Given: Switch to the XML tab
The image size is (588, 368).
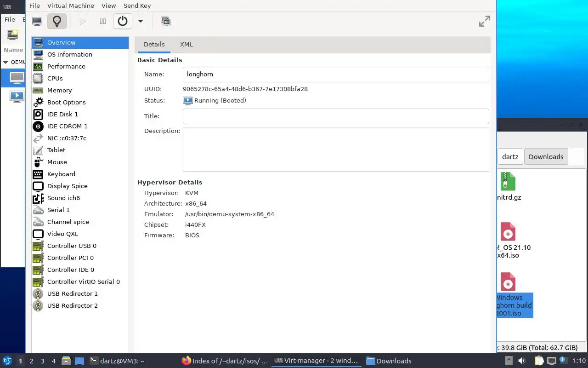Looking at the screenshot, I should 187,45.
